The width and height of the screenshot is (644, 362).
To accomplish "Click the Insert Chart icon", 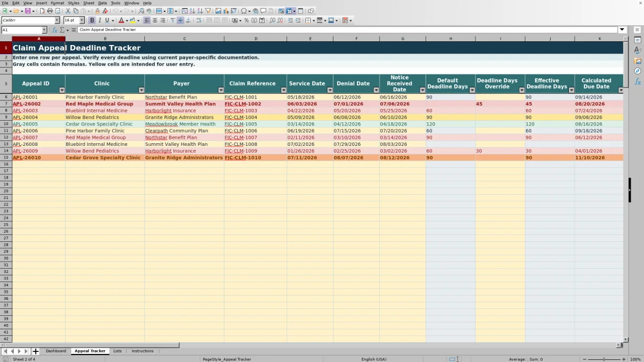I will pos(226,11).
